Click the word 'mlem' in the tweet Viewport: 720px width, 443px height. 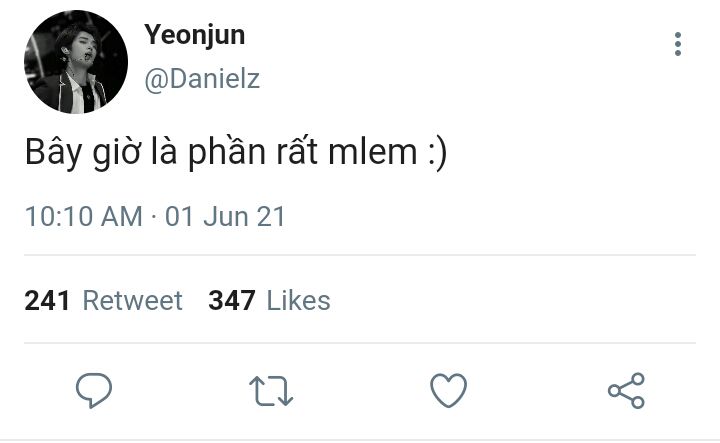tap(372, 152)
